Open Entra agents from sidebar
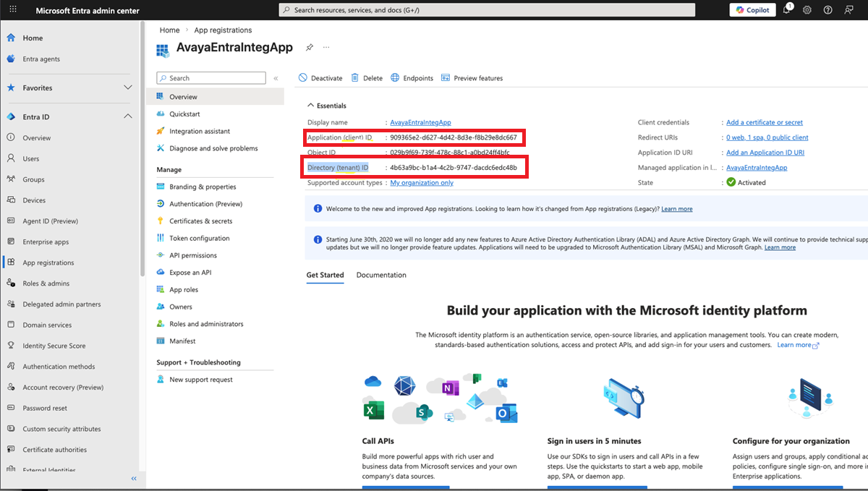The image size is (868, 491). coord(41,59)
